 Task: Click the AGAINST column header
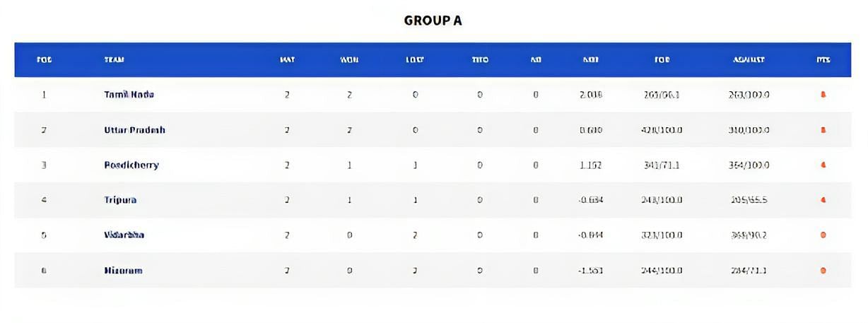click(x=749, y=60)
